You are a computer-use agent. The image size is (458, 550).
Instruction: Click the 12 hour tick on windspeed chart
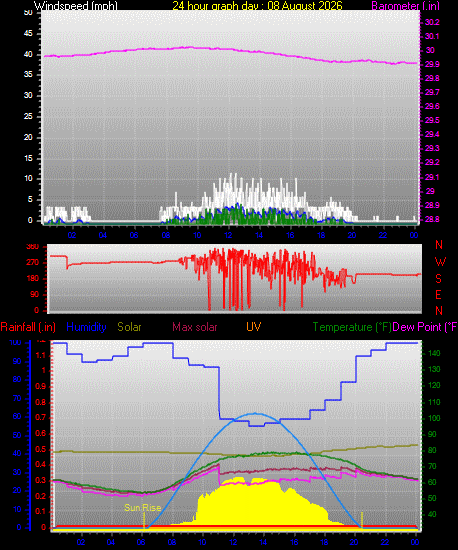pyautogui.click(x=228, y=235)
